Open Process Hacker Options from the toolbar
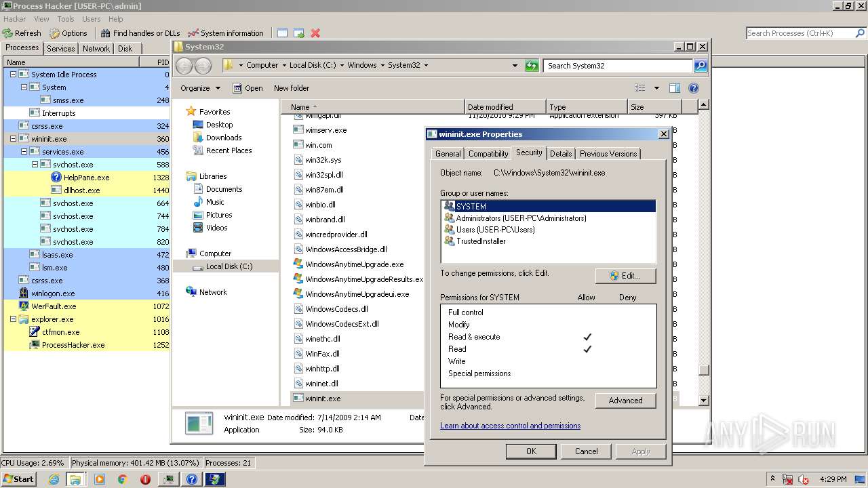The height and width of the screenshot is (488, 868). [68, 33]
